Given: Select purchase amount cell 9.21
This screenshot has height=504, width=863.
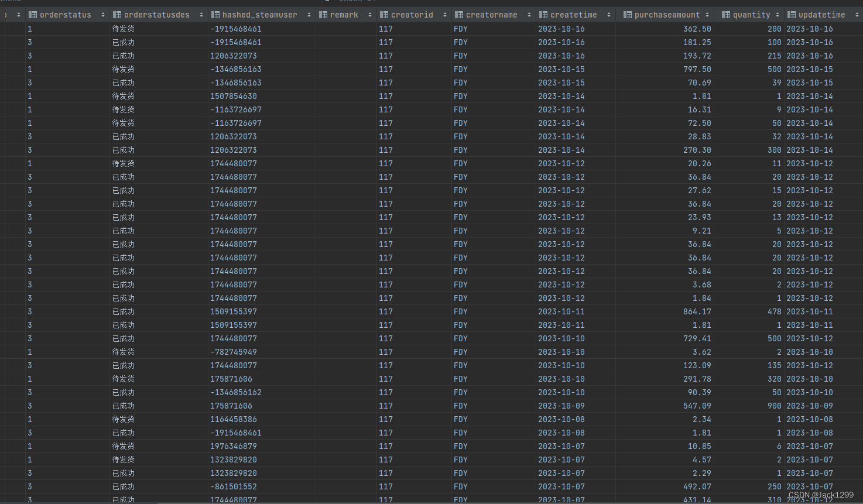Looking at the screenshot, I should coord(702,231).
